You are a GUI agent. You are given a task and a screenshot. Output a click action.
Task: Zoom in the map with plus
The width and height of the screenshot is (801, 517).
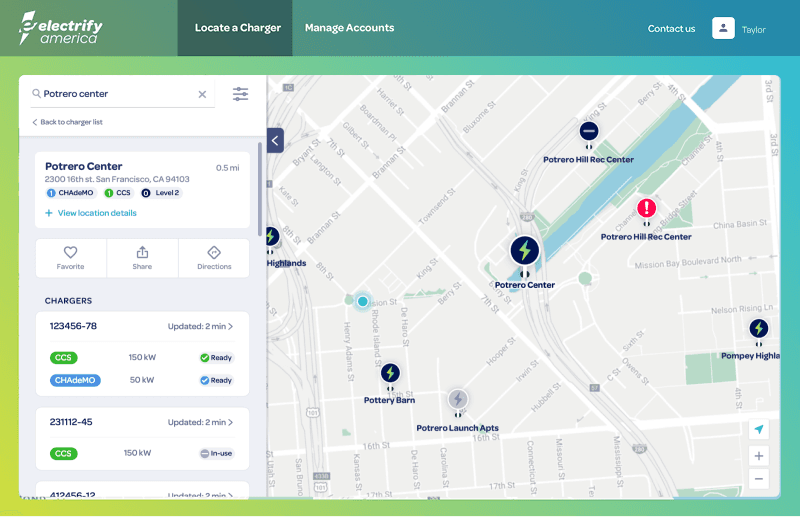point(759,456)
